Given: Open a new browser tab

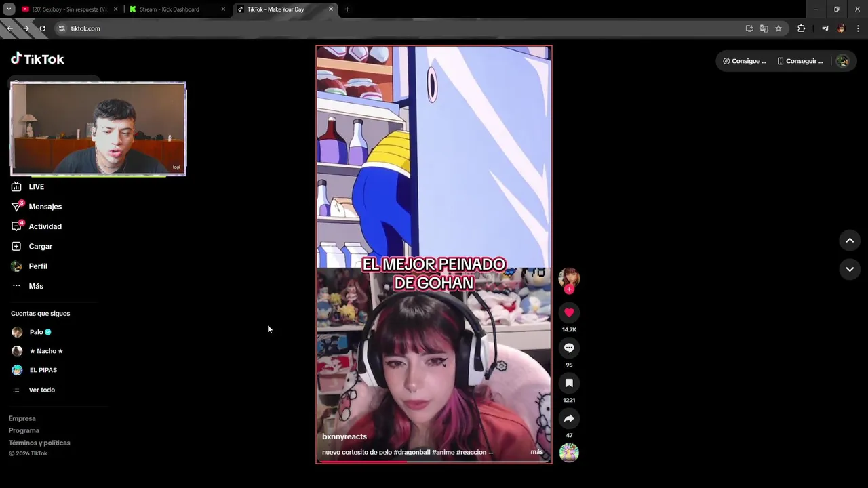Looking at the screenshot, I should point(347,9).
